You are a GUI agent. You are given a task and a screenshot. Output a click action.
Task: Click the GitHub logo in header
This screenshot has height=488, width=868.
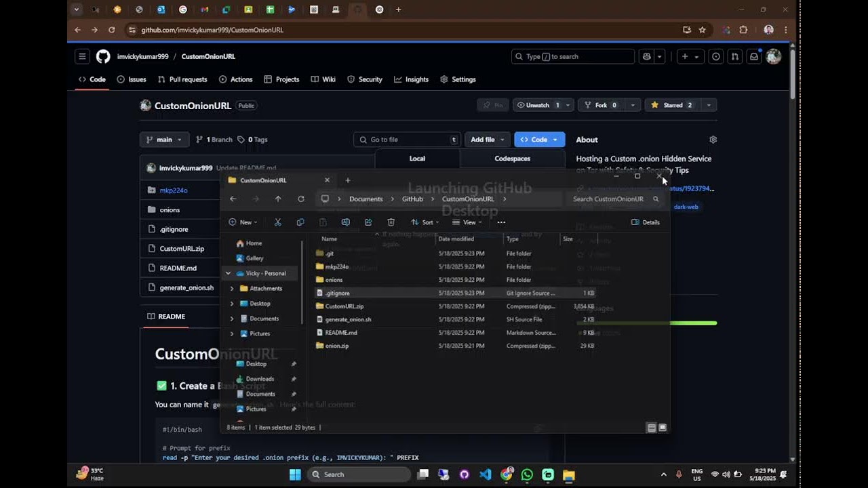pos(103,56)
